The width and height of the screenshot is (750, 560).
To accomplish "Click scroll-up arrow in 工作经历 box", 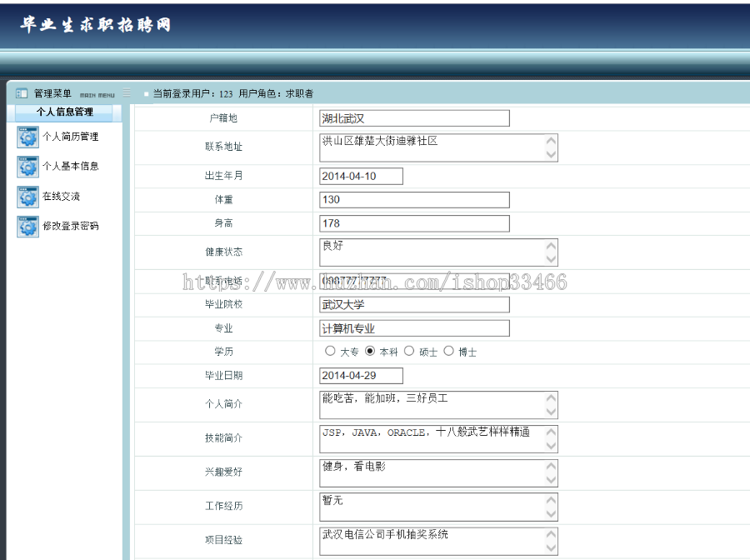I will (x=551, y=500).
